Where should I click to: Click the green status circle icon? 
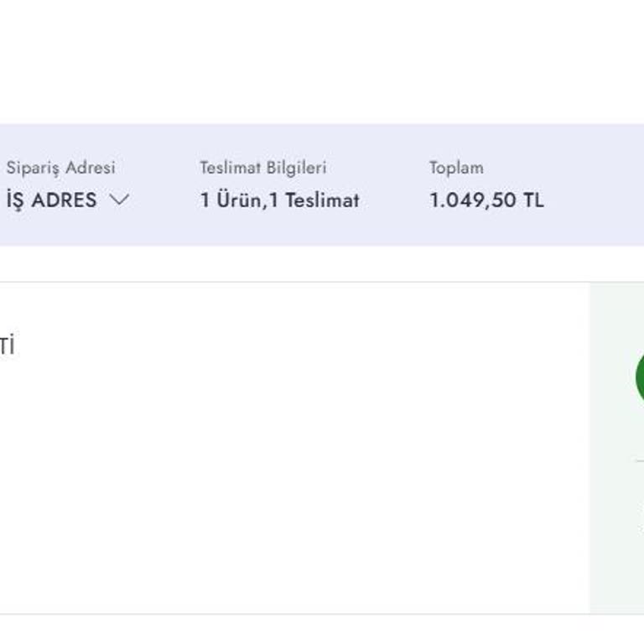(x=640, y=377)
